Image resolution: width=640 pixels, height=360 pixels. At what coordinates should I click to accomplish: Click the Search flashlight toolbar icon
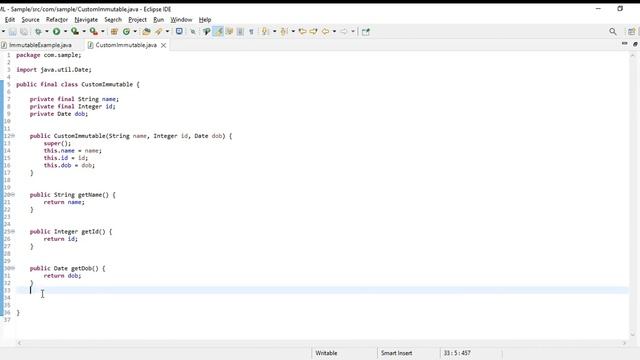[x=158, y=31]
